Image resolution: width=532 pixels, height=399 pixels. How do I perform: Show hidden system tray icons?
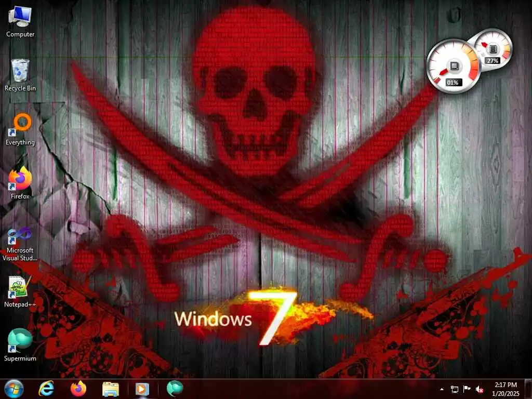[442, 389]
